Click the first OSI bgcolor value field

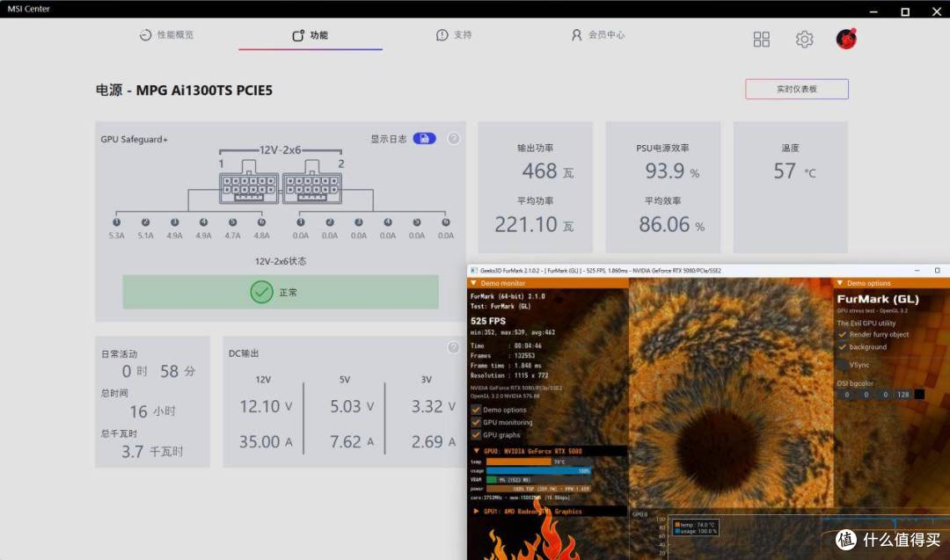pyautogui.click(x=846, y=395)
